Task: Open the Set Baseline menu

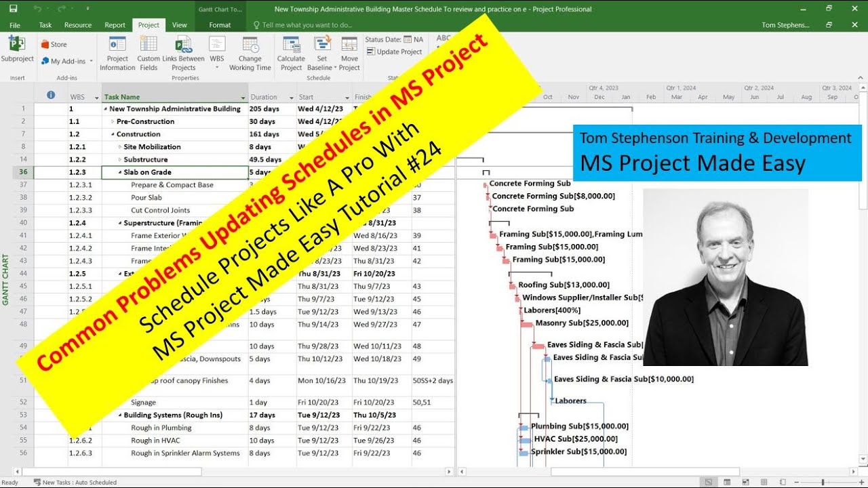Action: click(x=321, y=53)
